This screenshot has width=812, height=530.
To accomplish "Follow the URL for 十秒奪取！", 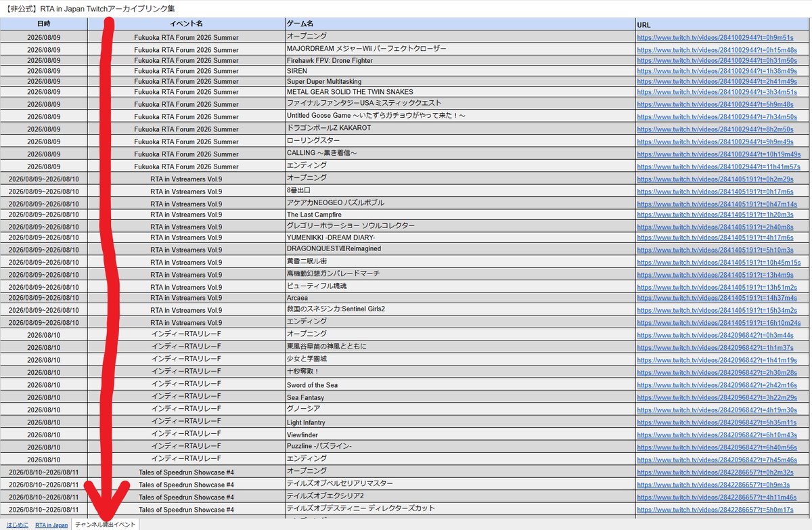I will pyautogui.click(x=717, y=372).
